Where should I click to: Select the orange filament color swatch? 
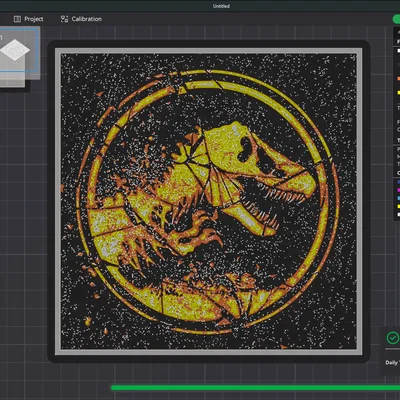(x=398, y=79)
